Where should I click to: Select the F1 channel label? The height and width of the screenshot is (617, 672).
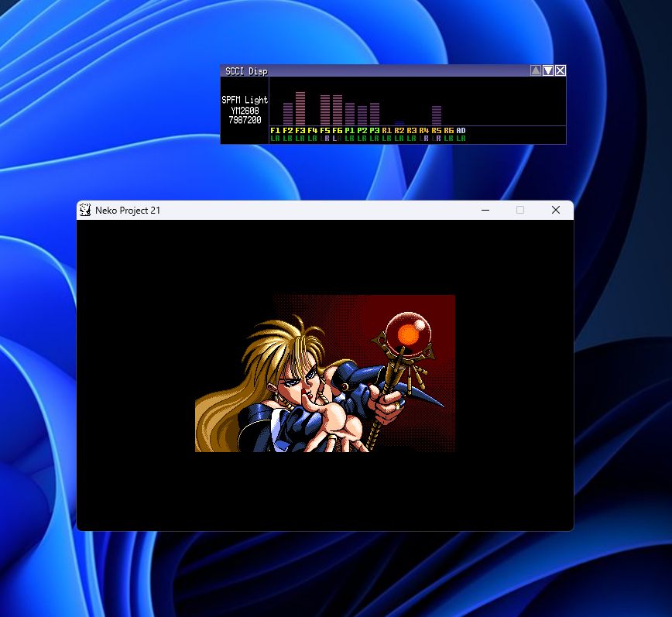275,130
